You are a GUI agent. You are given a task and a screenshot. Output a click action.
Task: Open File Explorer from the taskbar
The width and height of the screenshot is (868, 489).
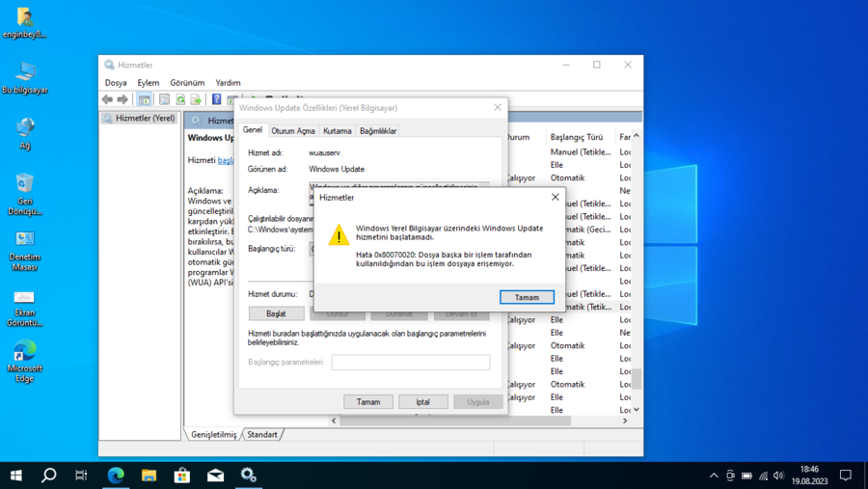pyautogui.click(x=149, y=475)
